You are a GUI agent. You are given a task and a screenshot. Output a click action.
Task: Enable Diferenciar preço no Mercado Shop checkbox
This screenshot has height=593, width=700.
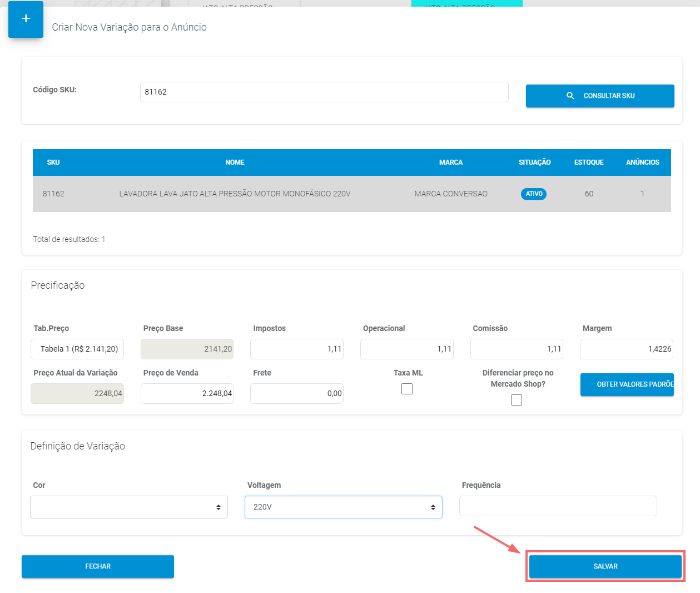517,400
